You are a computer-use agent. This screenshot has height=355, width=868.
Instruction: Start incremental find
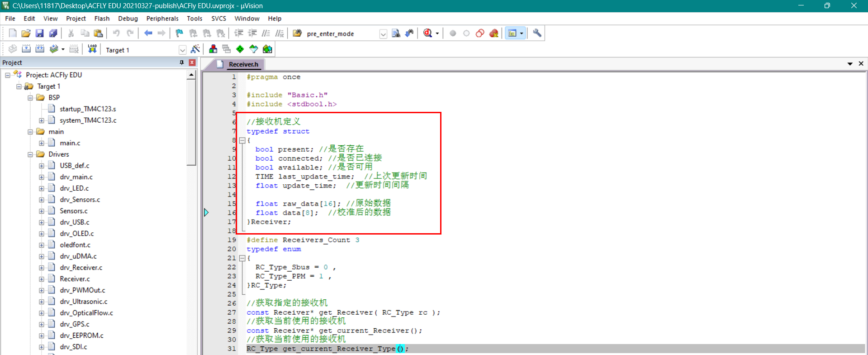pyautogui.click(x=409, y=33)
